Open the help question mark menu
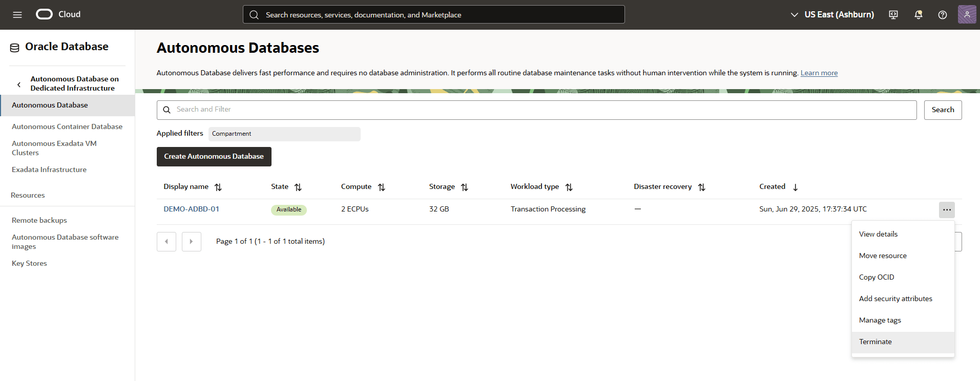The width and height of the screenshot is (980, 381). 943,15
